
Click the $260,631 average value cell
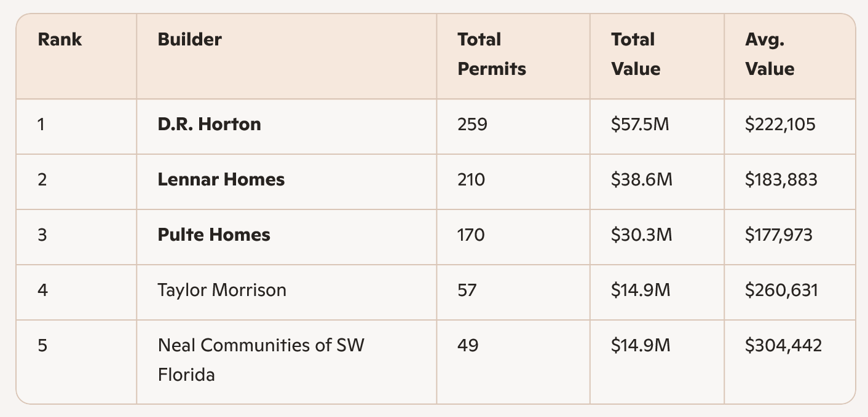click(x=781, y=290)
